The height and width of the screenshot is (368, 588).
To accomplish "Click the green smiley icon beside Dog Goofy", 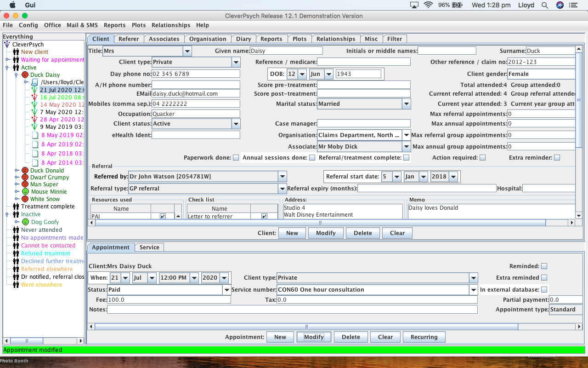I will [25, 222].
